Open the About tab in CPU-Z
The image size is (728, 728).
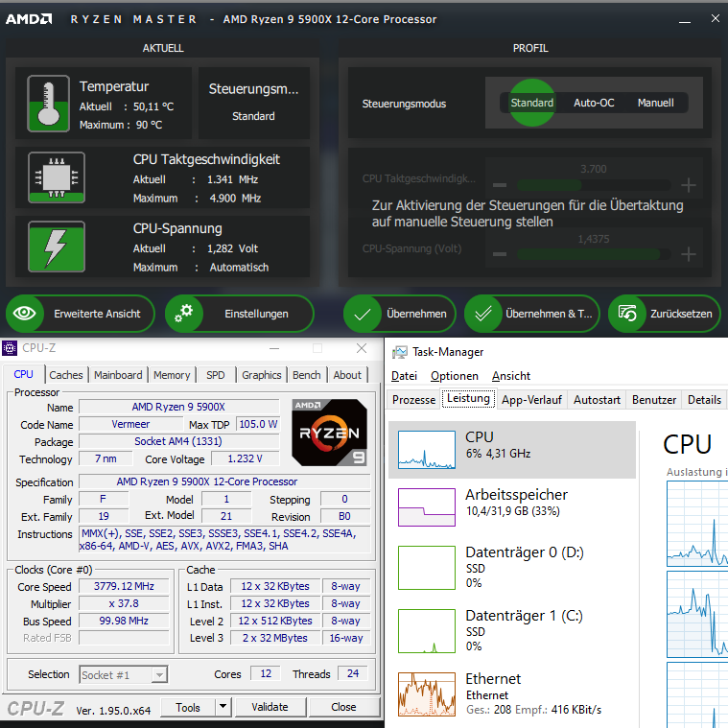click(x=347, y=375)
